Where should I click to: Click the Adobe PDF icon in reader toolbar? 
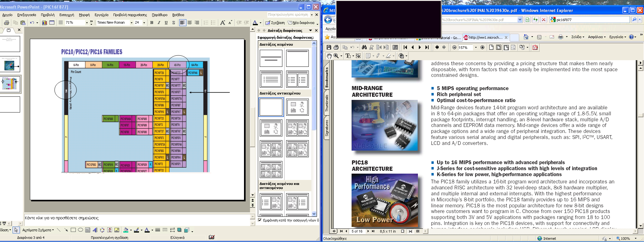coord(535,47)
